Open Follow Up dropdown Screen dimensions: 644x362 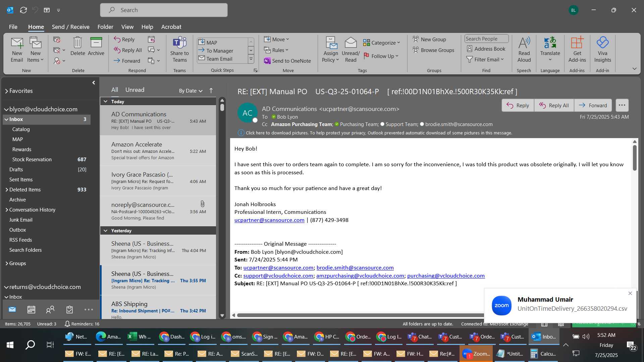coord(381,56)
